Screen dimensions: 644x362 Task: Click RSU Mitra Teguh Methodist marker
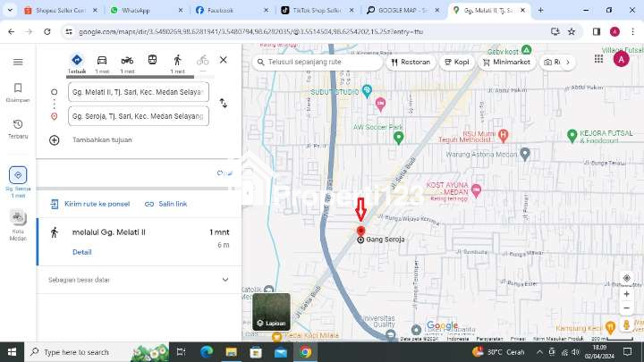click(503, 135)
